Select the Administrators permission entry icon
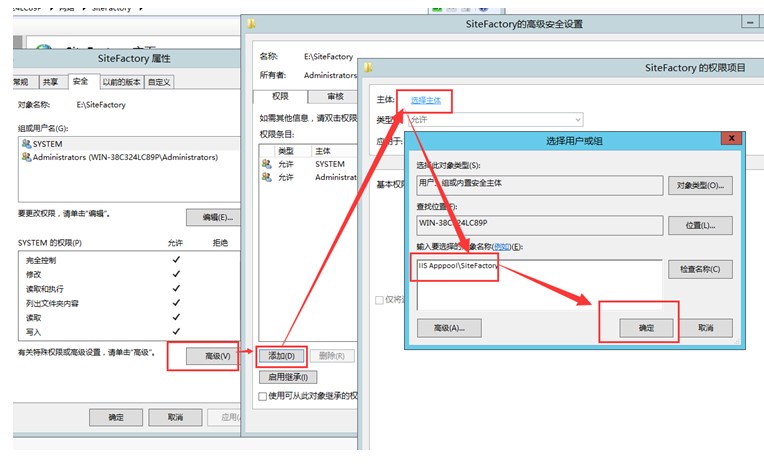The image size is (764, 464). pyautogui.click(x=266, y=177)
